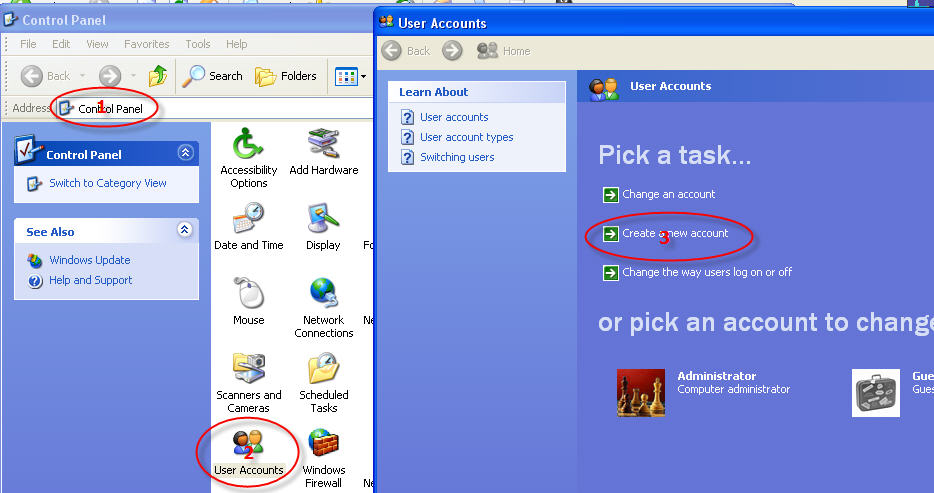Image resolution: width=934 pixels, height=493 pixels.
Task: Open the Views dropdown arrow
Action: (363, 76)
